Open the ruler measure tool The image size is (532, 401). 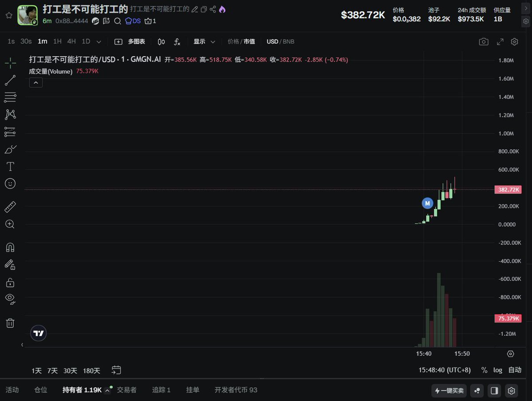pyautogui.click(x=10, y=207)
